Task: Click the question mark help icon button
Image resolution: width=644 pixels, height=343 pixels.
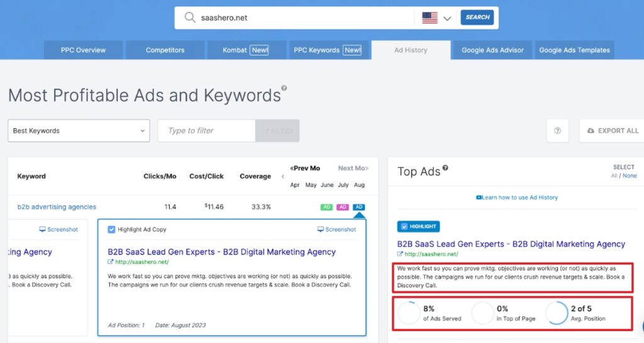Action: coord(557,131)
